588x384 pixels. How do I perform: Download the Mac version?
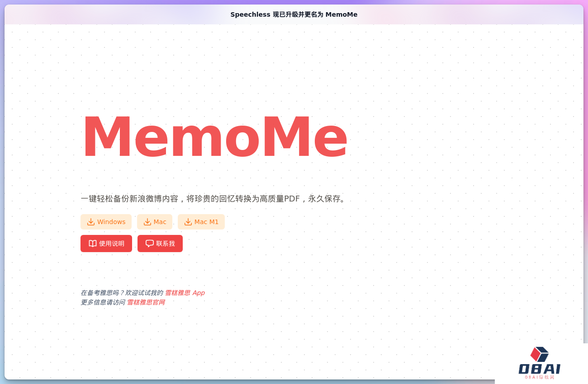(x=155, y=222)
